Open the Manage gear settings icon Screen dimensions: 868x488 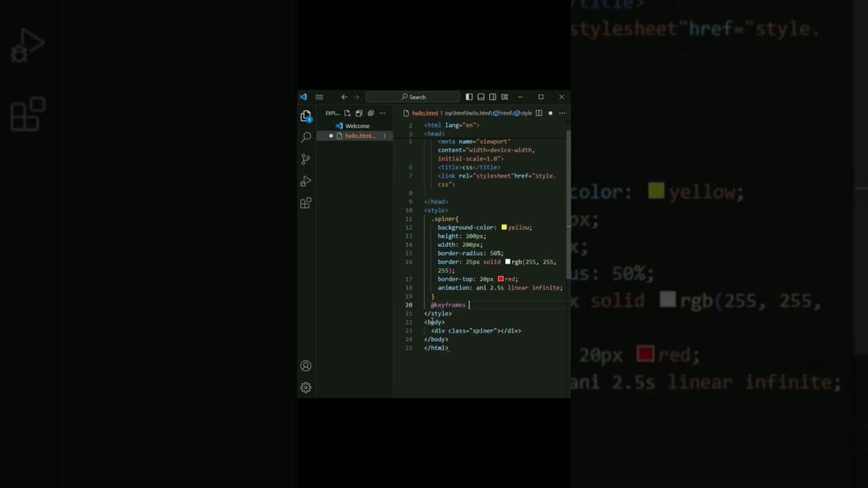click(306, 388)
